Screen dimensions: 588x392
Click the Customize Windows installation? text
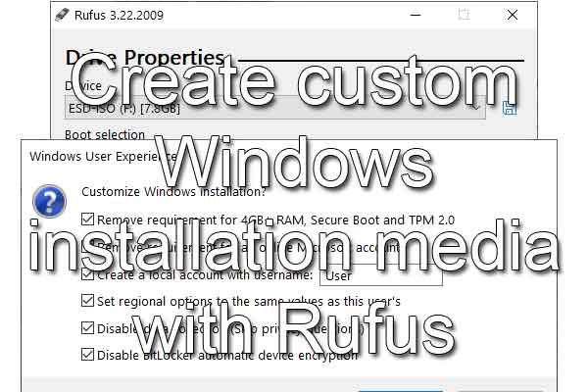(173, 192)
